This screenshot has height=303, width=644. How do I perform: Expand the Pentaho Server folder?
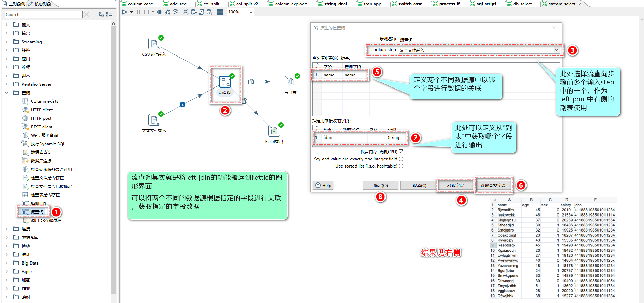[7, 84]
